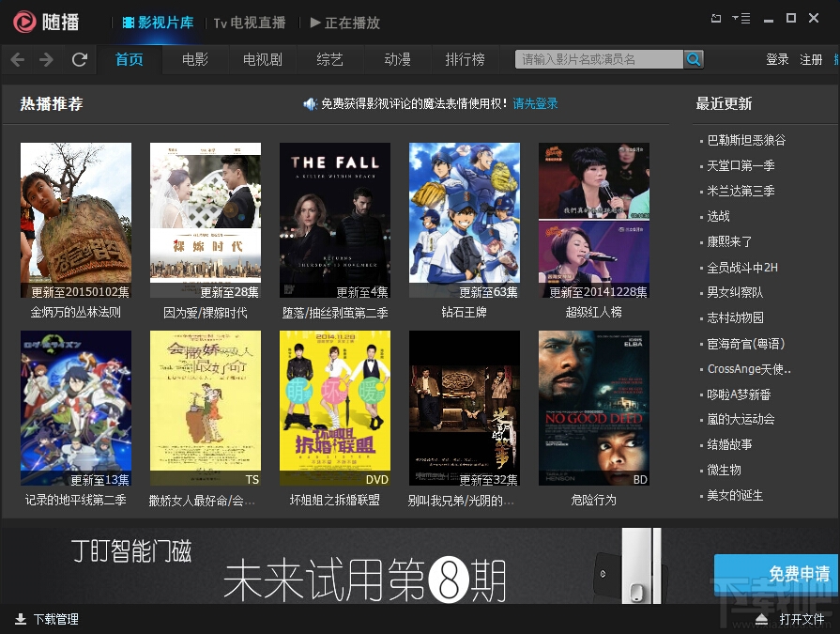Go forward with the right arrow

tap(47, 59)
